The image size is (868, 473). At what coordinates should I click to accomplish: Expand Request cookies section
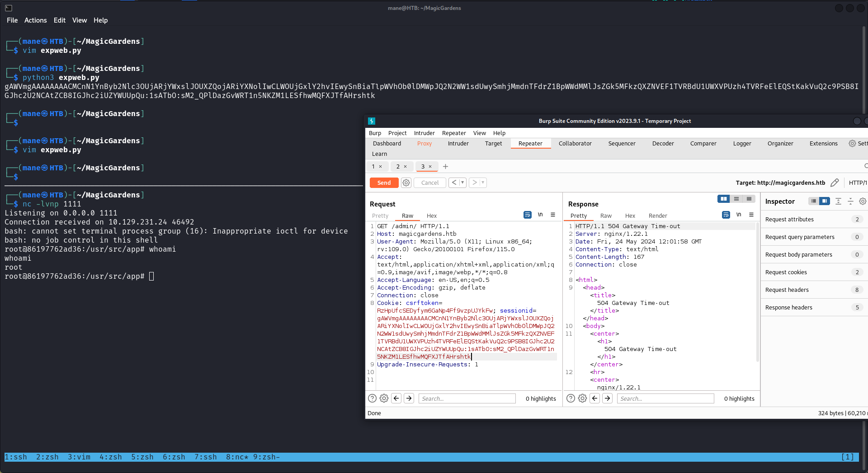point(814,272)
